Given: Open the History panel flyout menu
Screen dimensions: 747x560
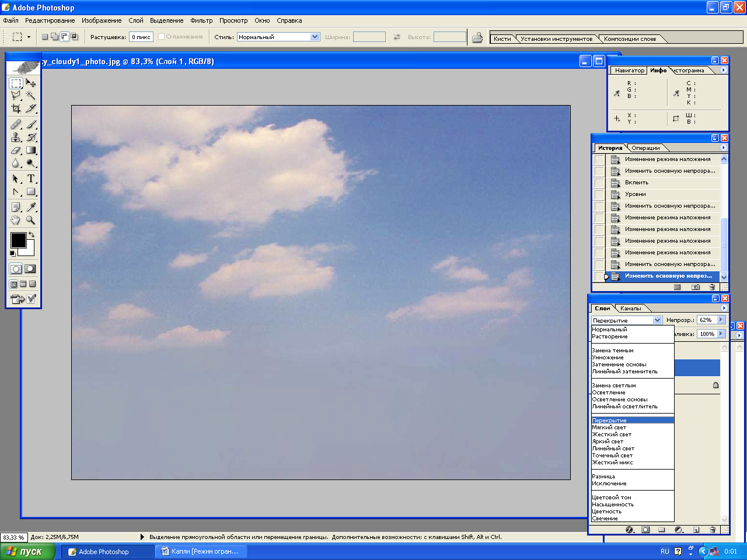Looking at the screenshot, I should click(724, 148).
